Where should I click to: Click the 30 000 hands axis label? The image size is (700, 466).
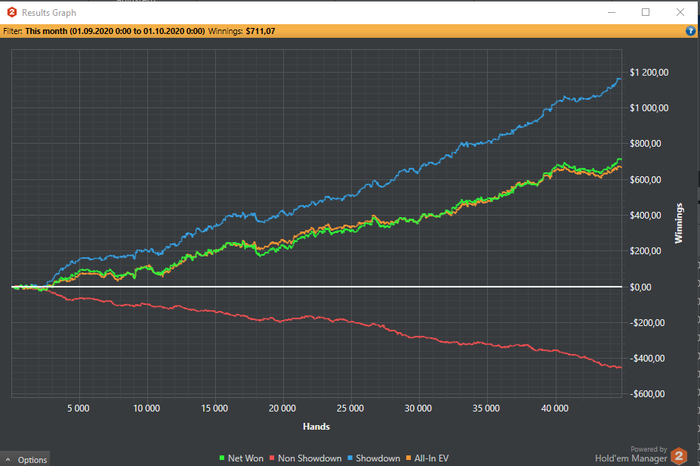(418, 408)
